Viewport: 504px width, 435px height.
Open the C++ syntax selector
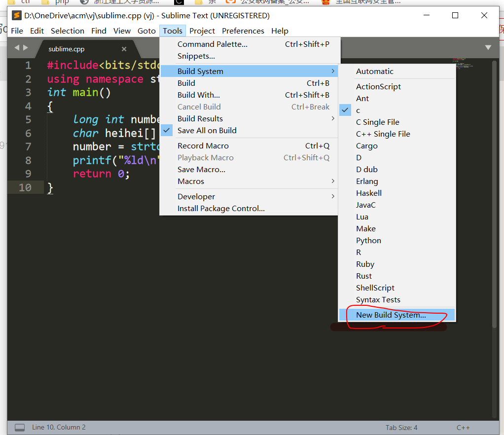pos(463,428)
